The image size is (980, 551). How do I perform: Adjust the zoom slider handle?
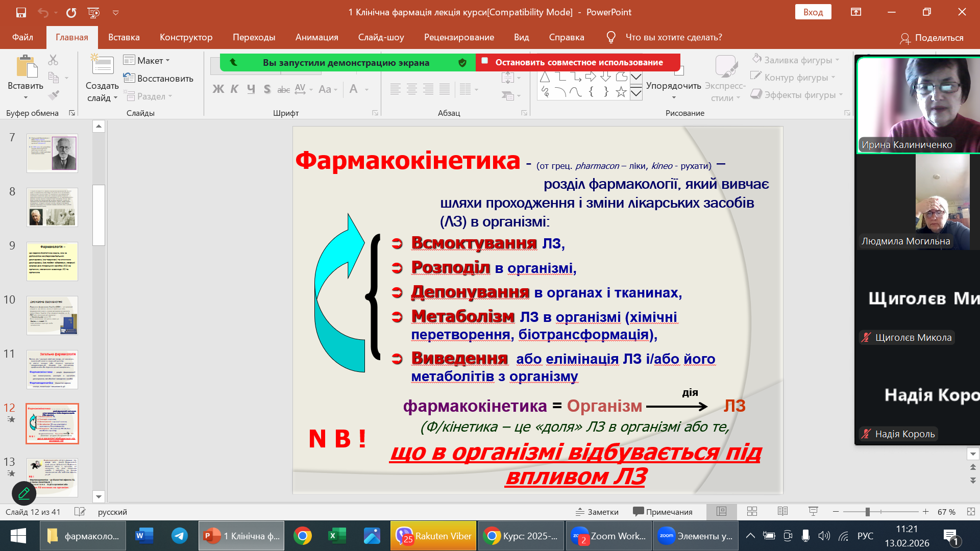pos(867,512)
